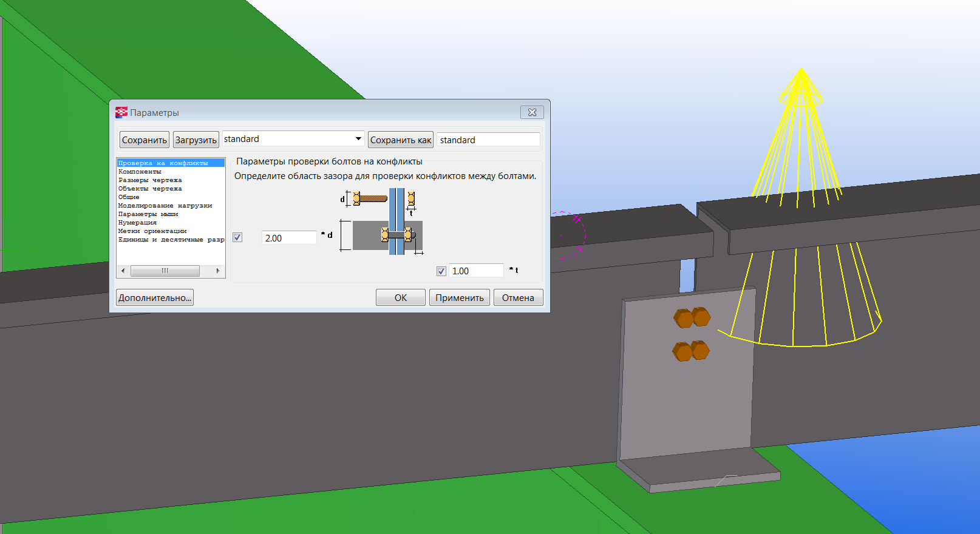Toggle the checkbox beside the 2.00 * d field
Image resolution: width=980 pixels, height=534 pixels.
[x=237, y=237]
